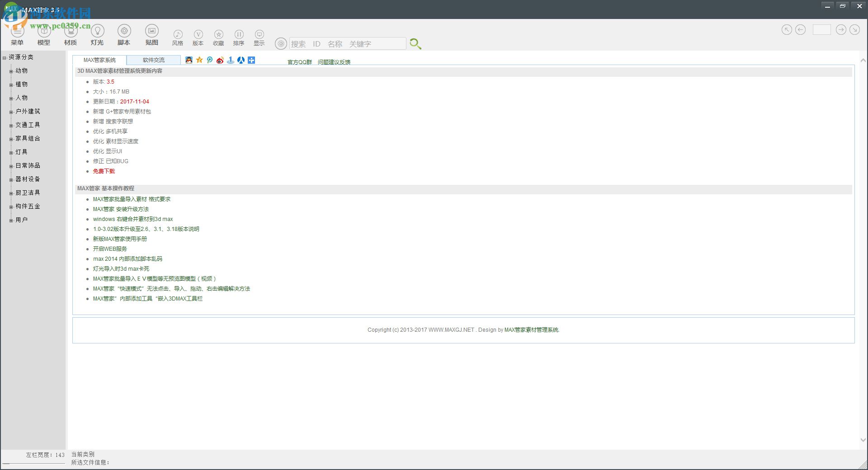Image resolution: width=868 pixels, height=470 pixels.
Task: Jump to first page with up-left arrow
Action: click(x=787, y=30)
